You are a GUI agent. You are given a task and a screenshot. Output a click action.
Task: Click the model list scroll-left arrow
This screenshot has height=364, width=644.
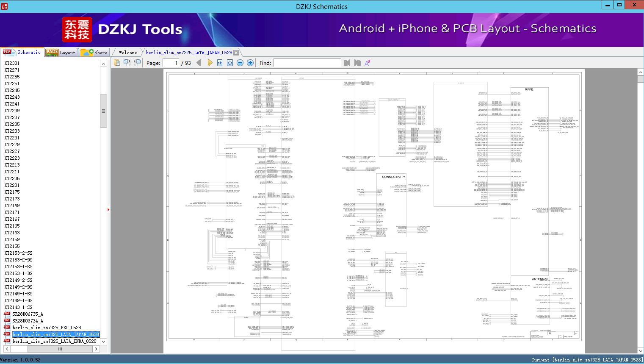(x=7, y=349)
